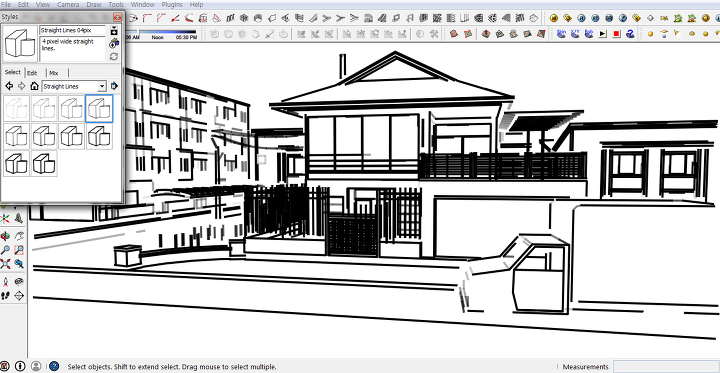The image size is (720, 373).
Task: Click the grayed wrench tools icon
Action: (434, 34)
